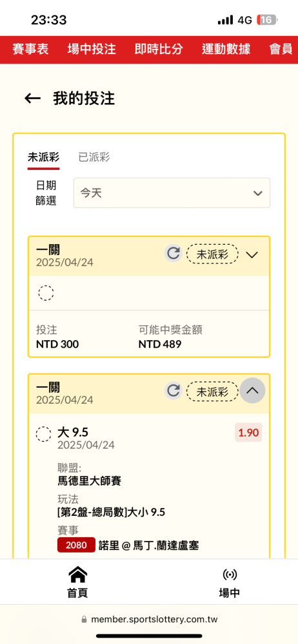Go to 即時比分 in the top menu
The image size is (298, 644).
(159, 50)
